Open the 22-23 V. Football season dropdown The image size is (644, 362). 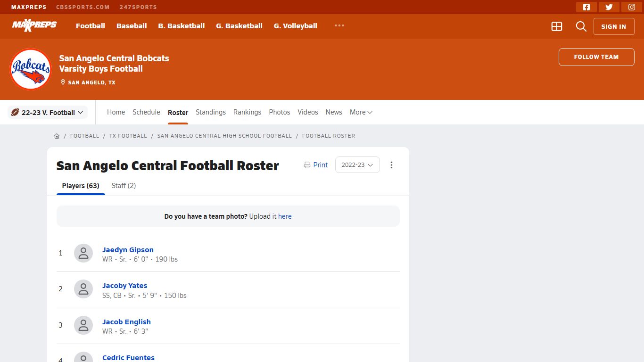tap(48, 112)
